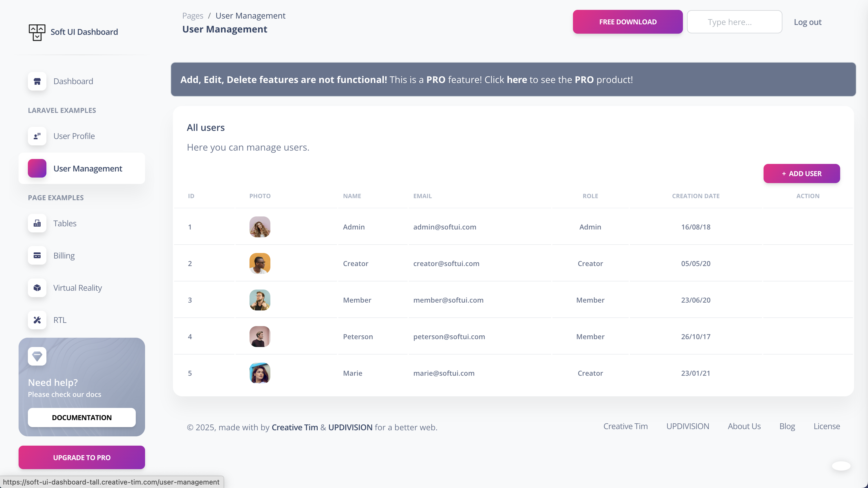The image size is (868, 488).
Task: Click the User Profile sidebar icon
Action: [37, 136]
